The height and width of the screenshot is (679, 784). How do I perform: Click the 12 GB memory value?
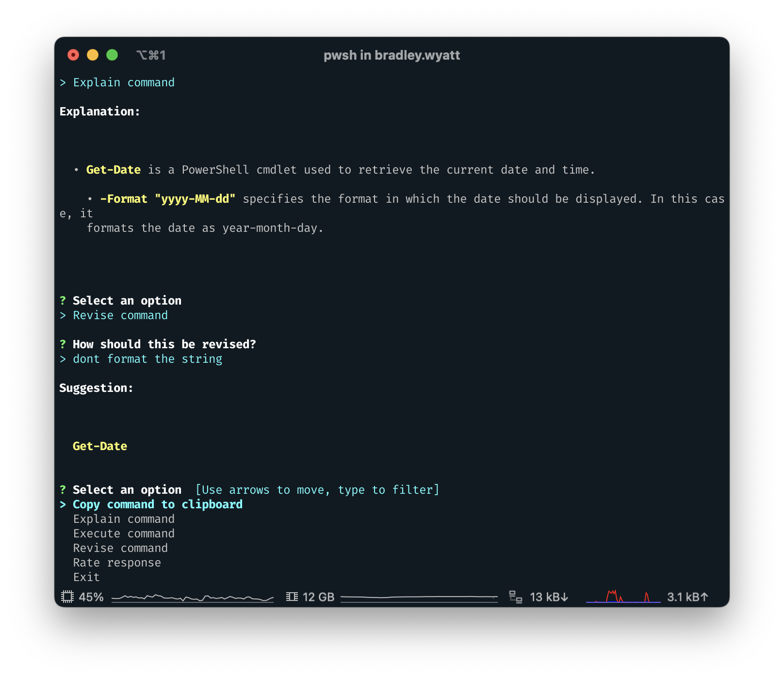click(319, 597)
